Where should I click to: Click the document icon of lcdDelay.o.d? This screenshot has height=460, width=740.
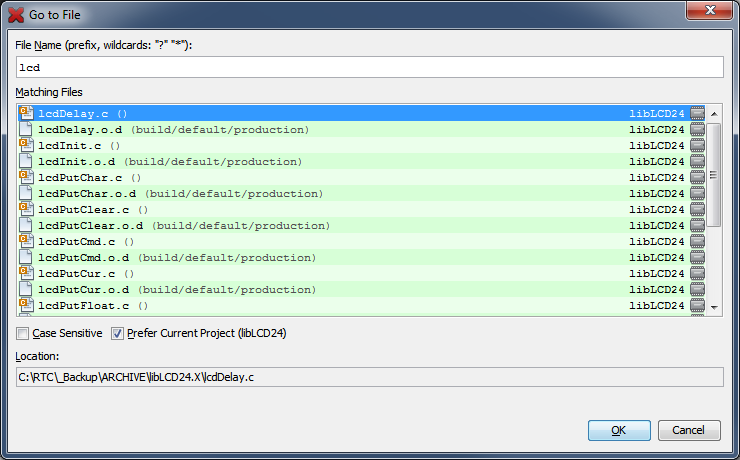point(26,129)
